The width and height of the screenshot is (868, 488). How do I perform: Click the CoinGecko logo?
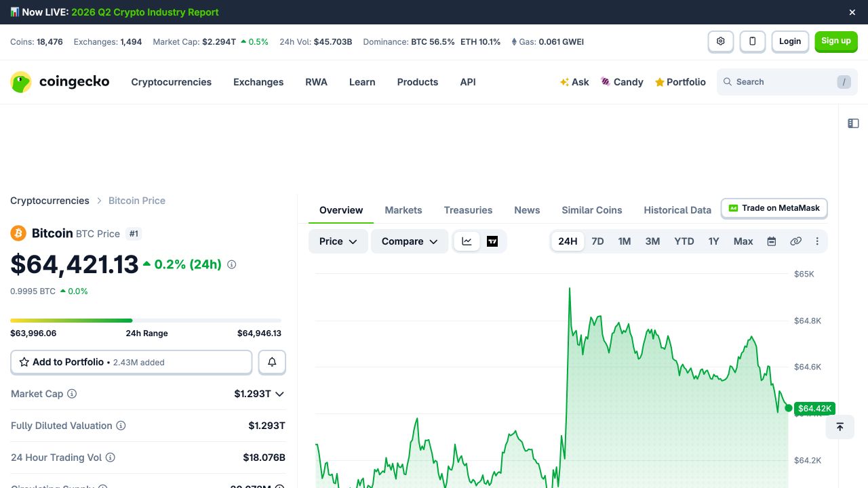(x=60, y=82)
